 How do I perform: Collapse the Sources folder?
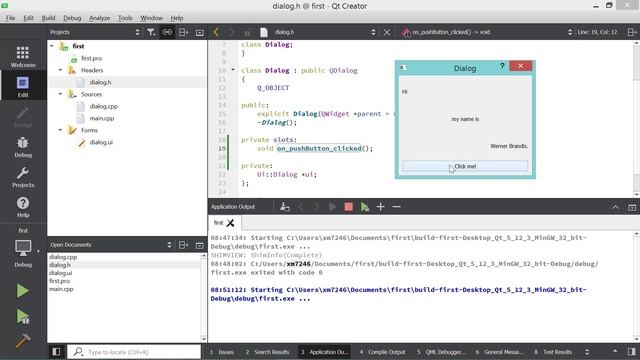60,94
